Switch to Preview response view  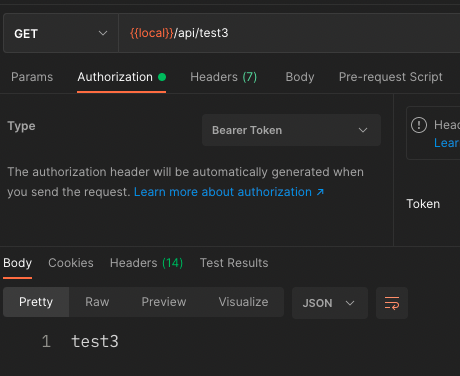coord(164,302)
